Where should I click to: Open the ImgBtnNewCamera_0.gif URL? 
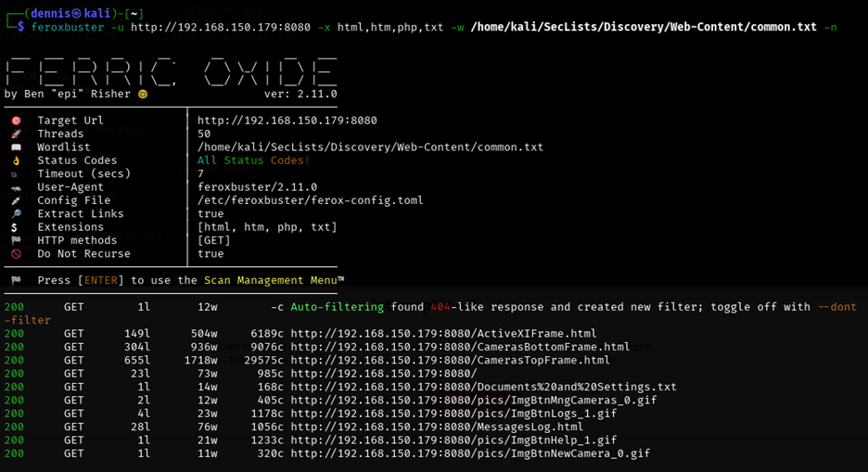(470, 453)
